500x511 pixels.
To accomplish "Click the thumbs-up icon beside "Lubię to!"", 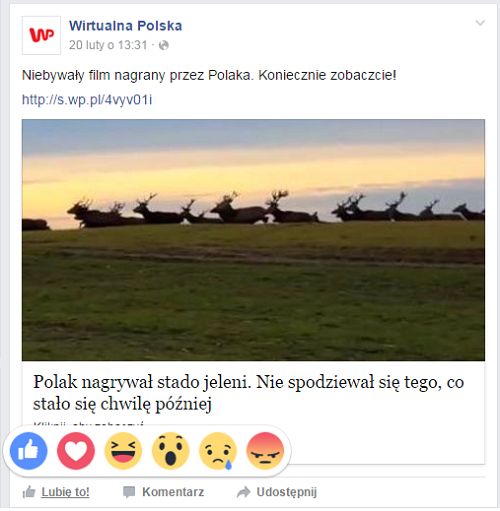I will click(x=29, y=492).
